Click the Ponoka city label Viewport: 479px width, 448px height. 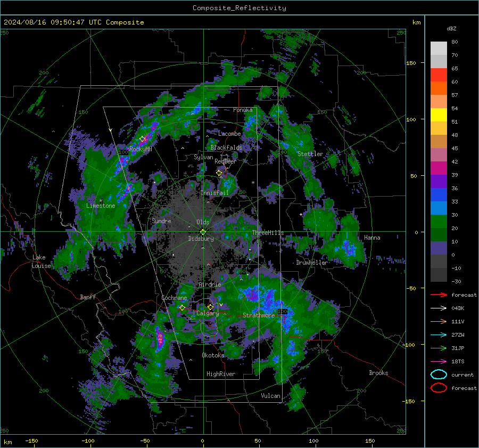pyautogui.click(x=243, y=110)
